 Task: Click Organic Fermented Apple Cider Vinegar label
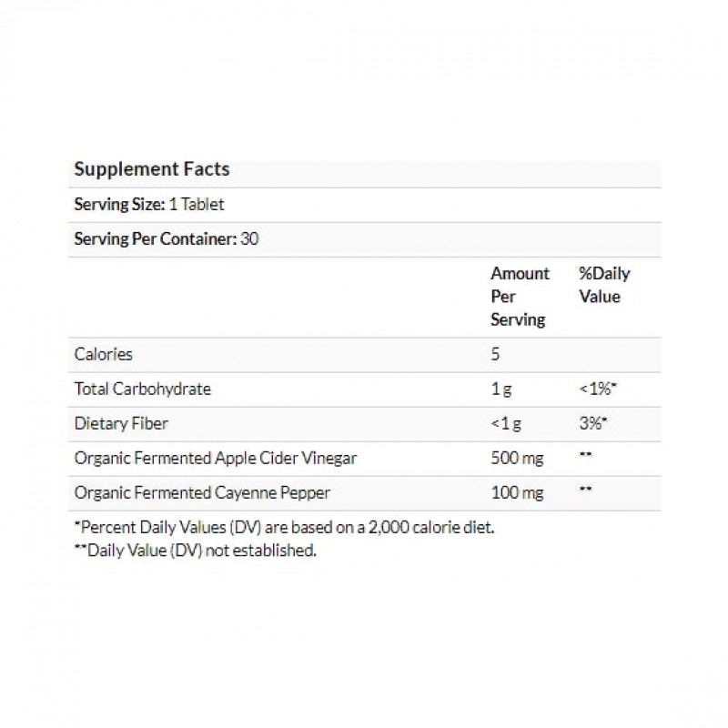(x=215, y=458)
